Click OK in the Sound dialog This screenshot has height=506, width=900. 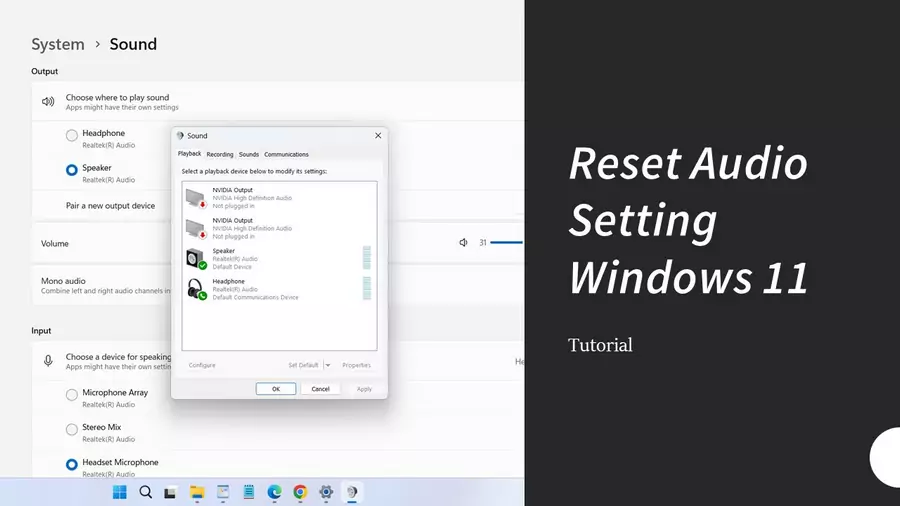pos(276,389)
